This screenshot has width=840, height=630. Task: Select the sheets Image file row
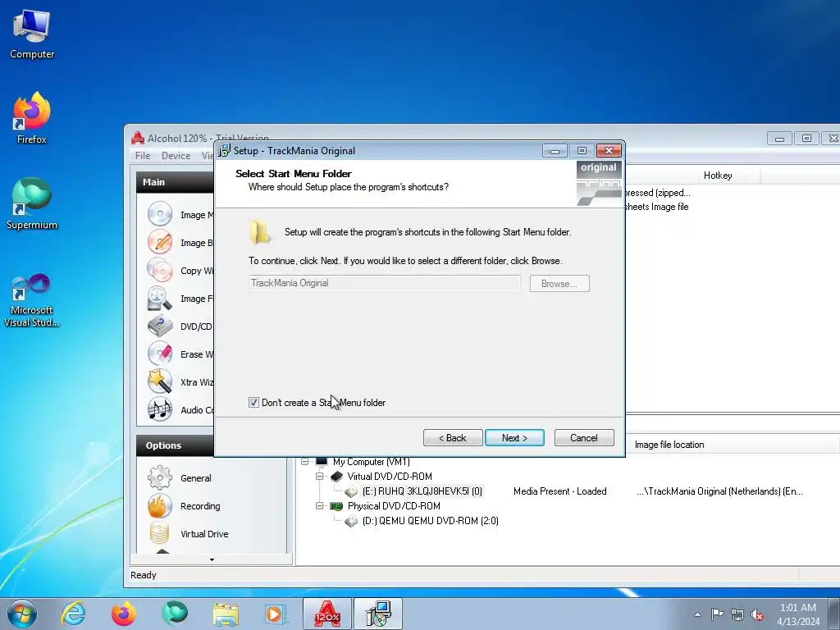click(657, 207)
